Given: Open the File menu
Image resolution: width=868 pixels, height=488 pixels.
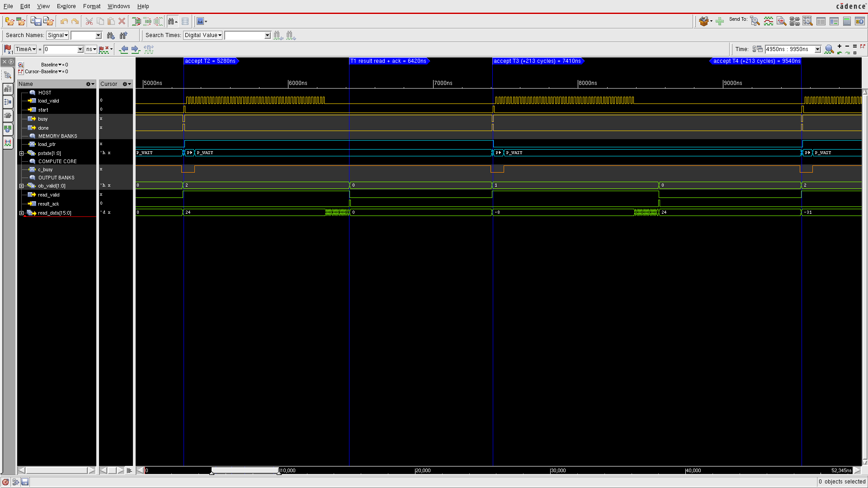Looking at the screenshot, I should [8, 6].
